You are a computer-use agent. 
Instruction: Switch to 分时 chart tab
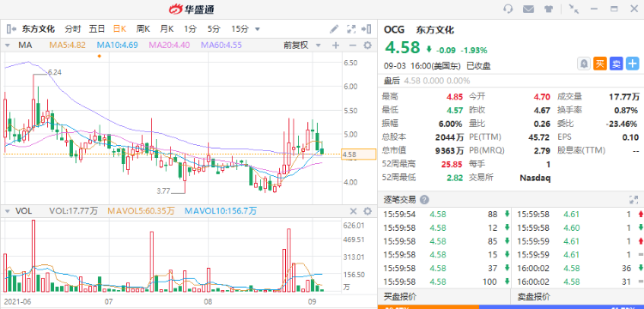pyautogui.click(x=73, y=29)
